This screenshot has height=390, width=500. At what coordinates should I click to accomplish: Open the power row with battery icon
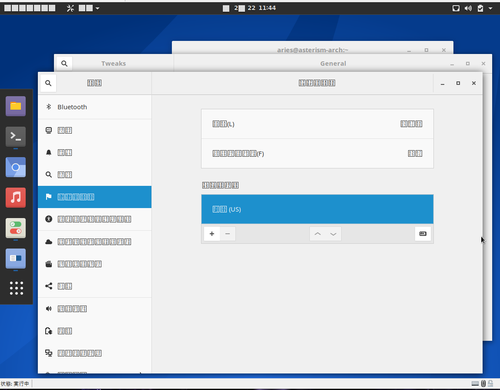(x=95, y=331)
